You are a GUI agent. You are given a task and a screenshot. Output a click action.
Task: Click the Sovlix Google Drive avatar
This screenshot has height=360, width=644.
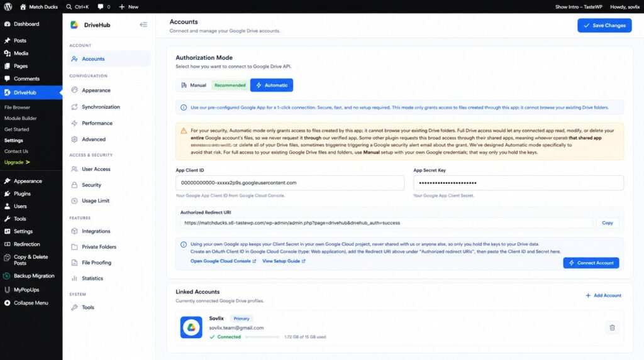coord(191,327)
